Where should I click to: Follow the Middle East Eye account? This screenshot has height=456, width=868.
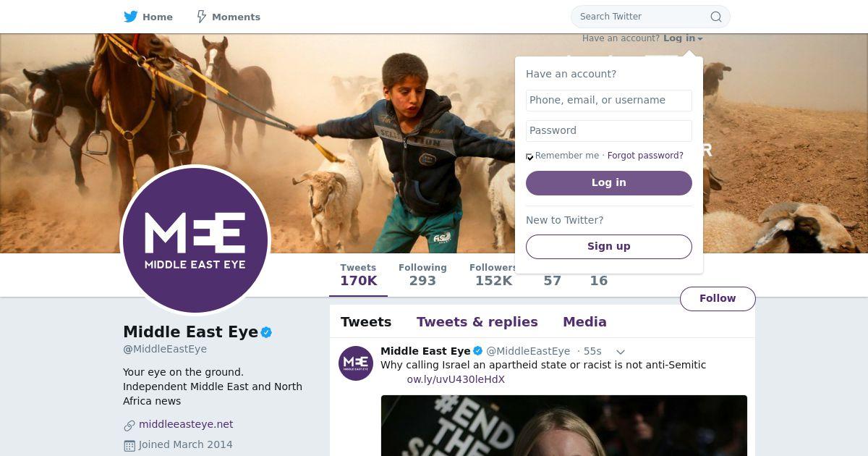pos(717,298)
